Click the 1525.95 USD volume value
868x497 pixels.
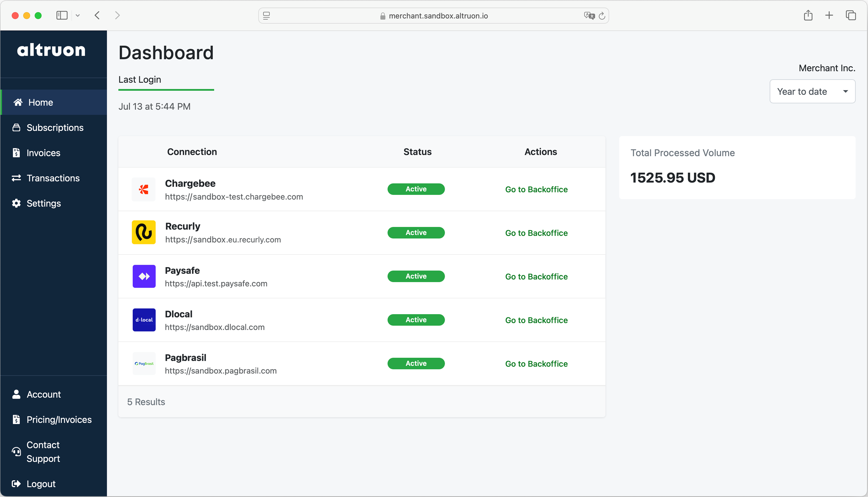pos(673,178)
